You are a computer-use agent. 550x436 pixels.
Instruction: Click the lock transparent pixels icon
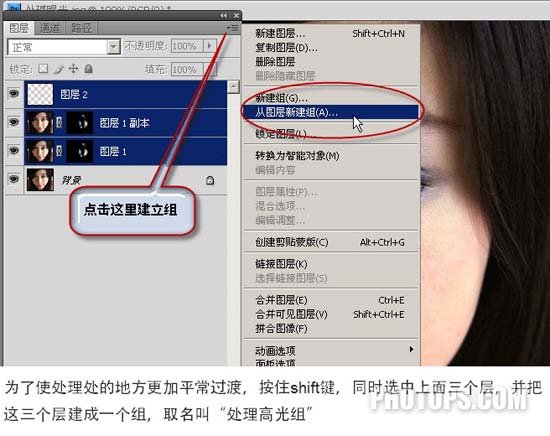coord(43,68)
